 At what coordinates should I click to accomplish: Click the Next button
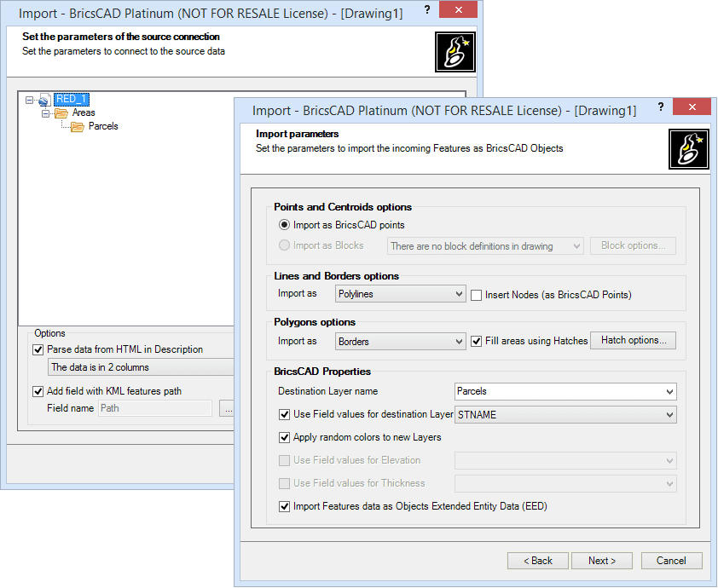tap(602, 561)
